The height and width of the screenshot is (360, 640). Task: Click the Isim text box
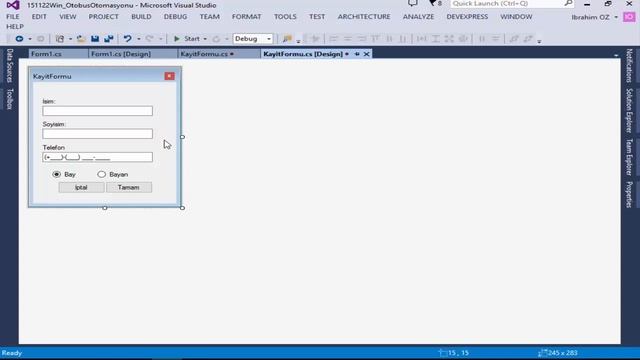tap(98, 111)
